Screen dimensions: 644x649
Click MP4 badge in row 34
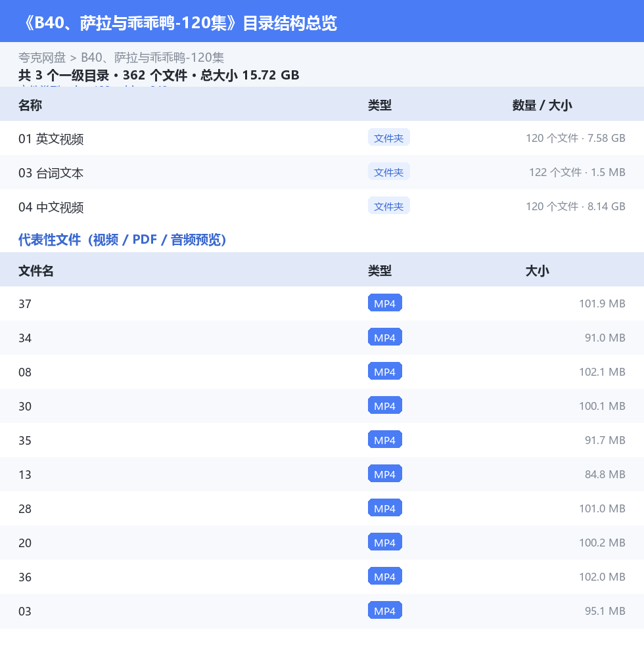click(x=384, y=338)
